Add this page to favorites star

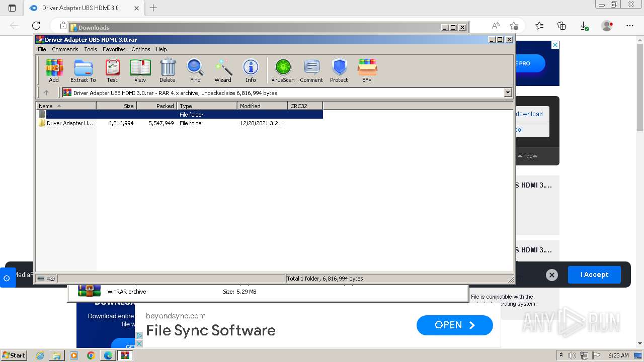pos(514,26)
